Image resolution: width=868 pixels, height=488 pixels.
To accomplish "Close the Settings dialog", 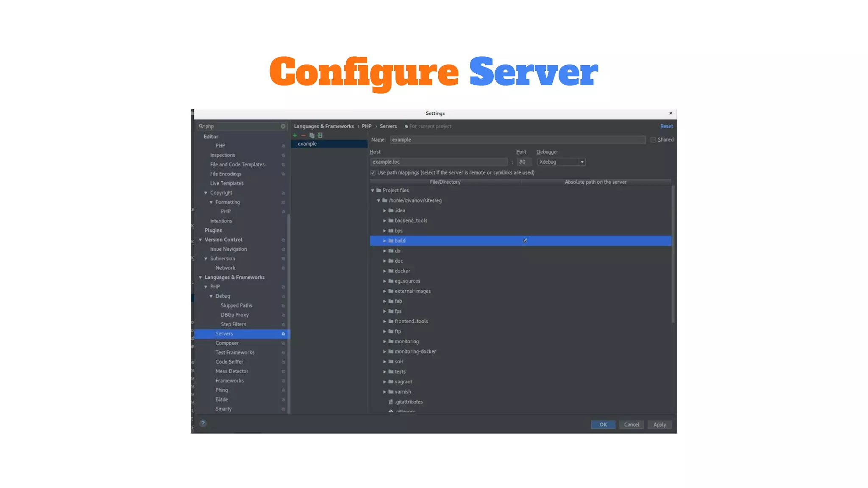I will (670, 113).
